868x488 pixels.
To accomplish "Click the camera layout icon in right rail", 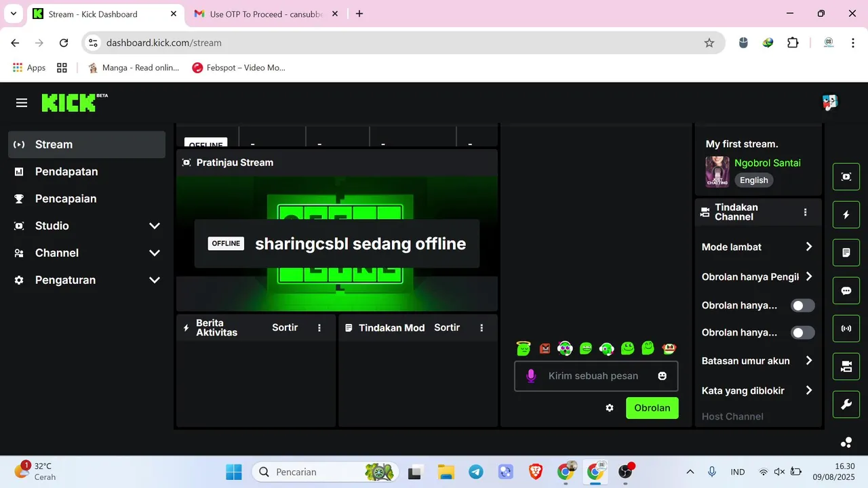I will click(x=846, y=367).
